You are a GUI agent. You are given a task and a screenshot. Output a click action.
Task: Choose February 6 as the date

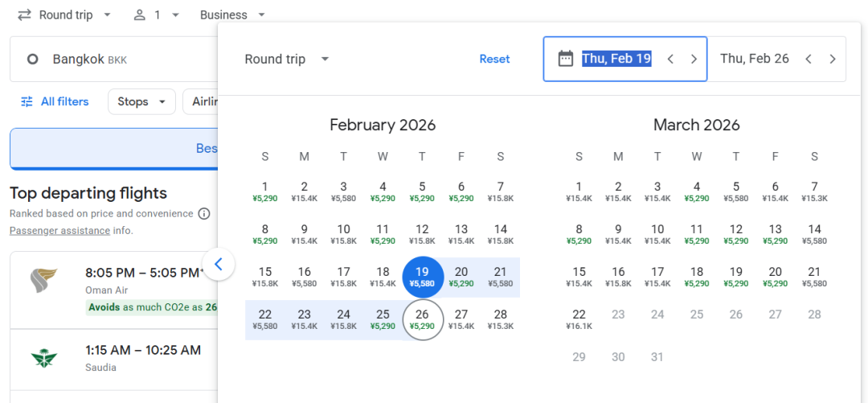coord(461,191)
